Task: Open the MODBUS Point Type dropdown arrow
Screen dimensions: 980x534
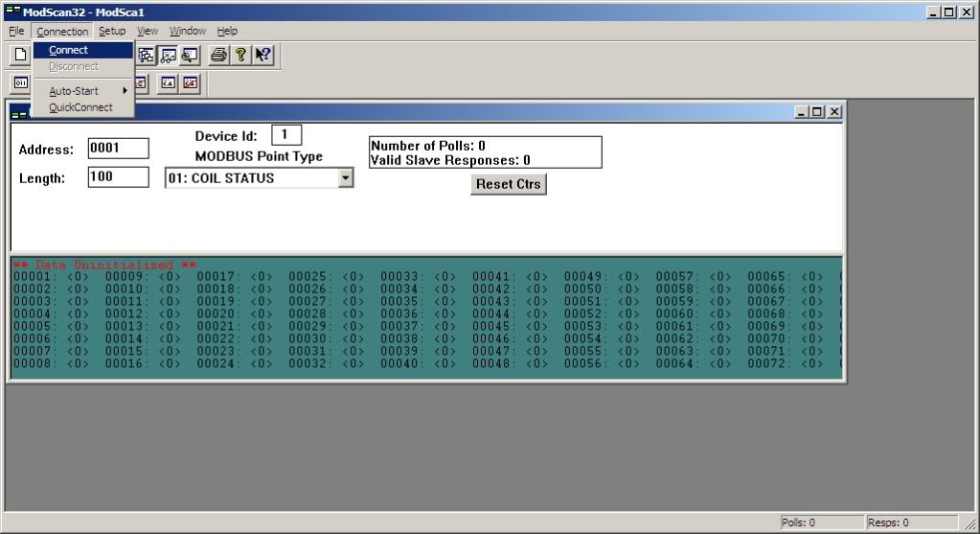Action: click(x=346, y=178)
